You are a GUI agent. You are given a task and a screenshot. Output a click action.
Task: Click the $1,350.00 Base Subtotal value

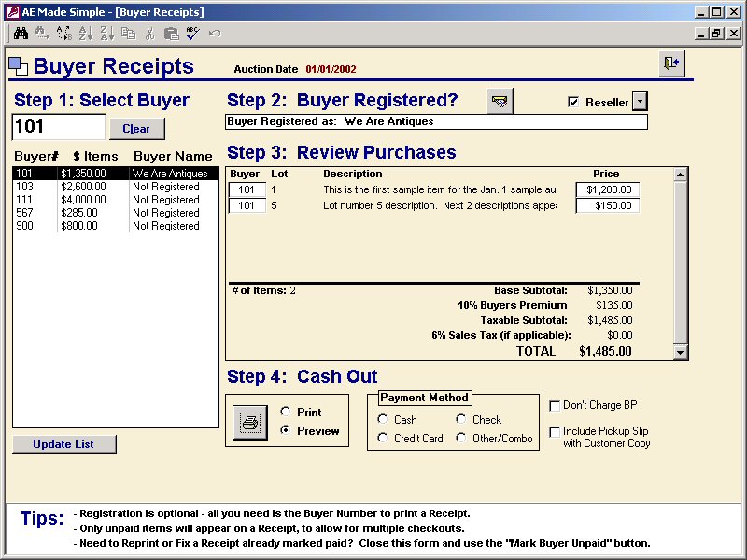click(x=610, y=290)
